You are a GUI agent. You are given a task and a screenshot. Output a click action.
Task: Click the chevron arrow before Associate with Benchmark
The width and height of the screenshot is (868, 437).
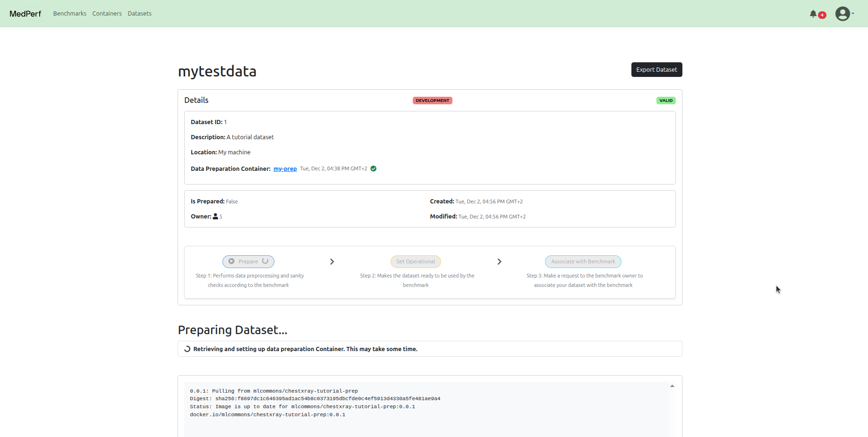click(x=499, y=261)
